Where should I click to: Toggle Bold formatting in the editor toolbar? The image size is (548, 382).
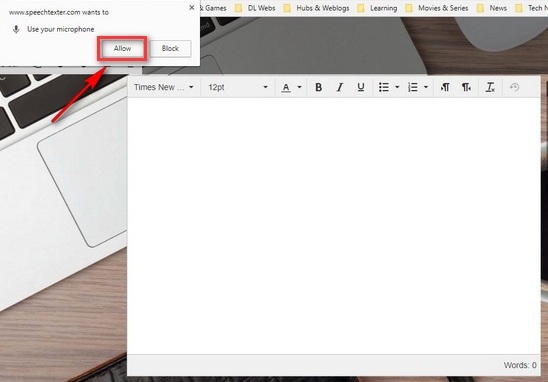pyautogui.click(x=318, y=87)
